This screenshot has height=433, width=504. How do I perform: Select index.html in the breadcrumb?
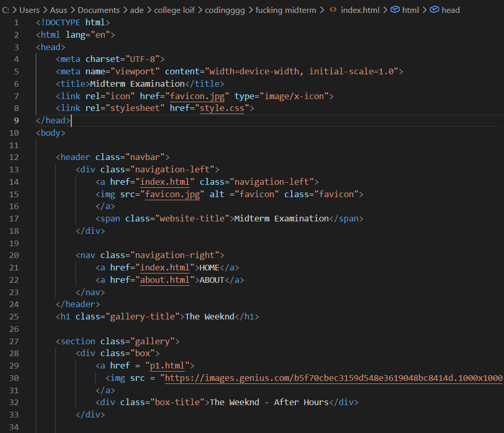click(360, 10)
